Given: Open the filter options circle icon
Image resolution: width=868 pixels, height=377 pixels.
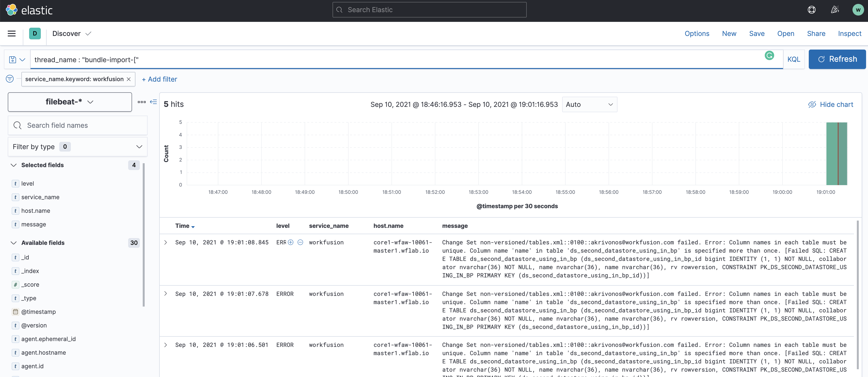Looking at the screenshot, I should (10, 79).
